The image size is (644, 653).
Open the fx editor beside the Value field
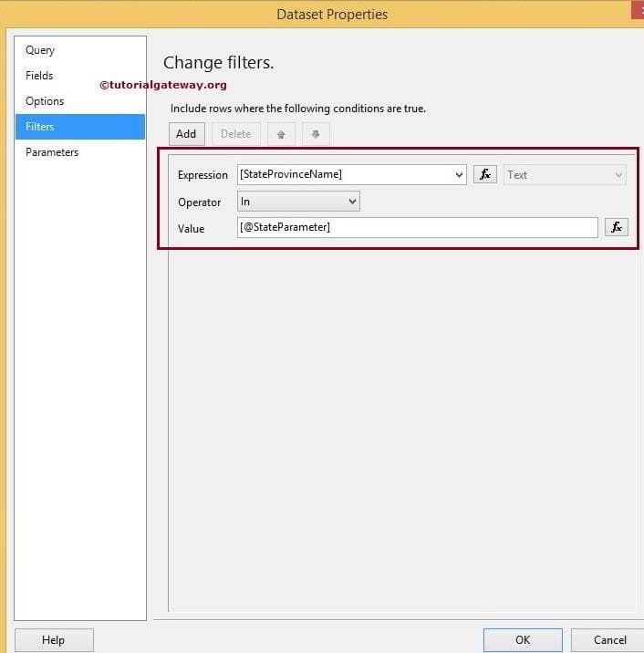point(616,227)
